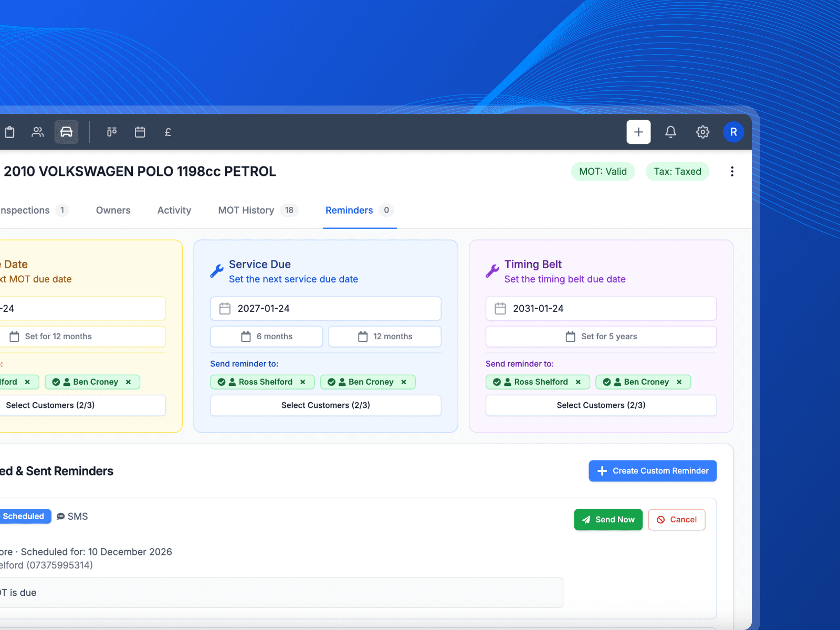This screenshot has width=840, height=630.
Task: Set service due for 12 months
Action: click(x=385, y=337)
